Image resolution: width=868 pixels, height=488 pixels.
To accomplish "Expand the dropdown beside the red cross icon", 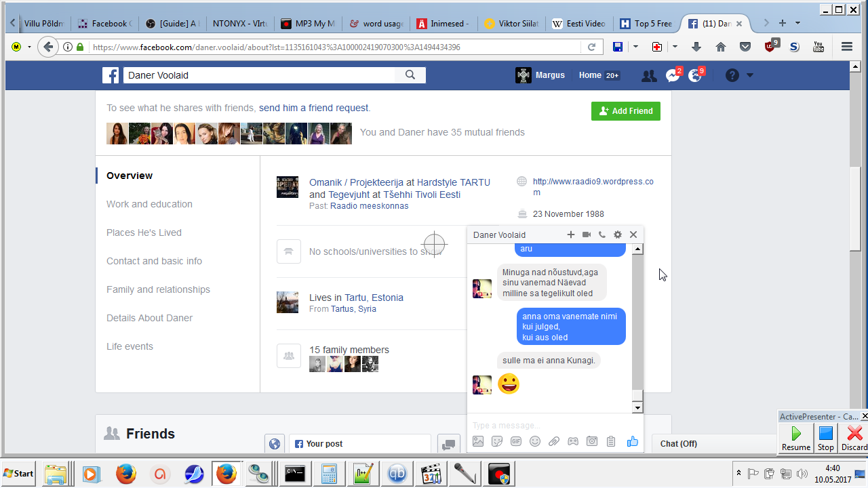I will tap(675, 47).
